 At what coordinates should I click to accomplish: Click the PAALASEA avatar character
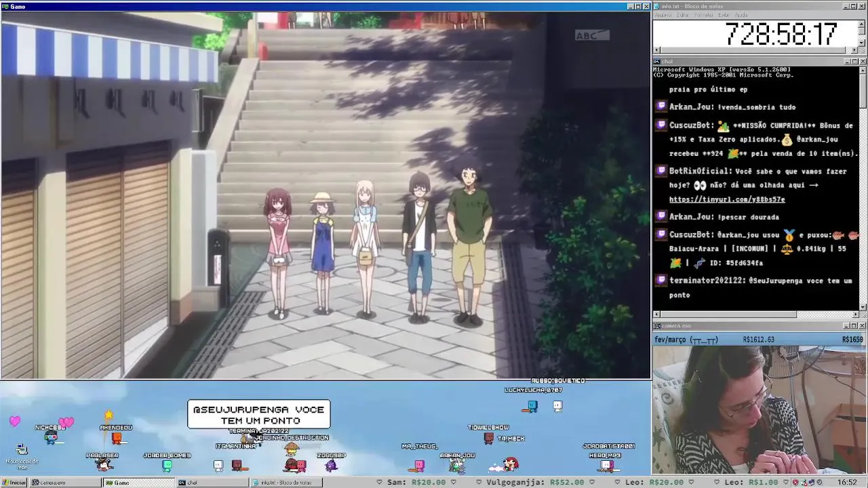coord(103,465)
